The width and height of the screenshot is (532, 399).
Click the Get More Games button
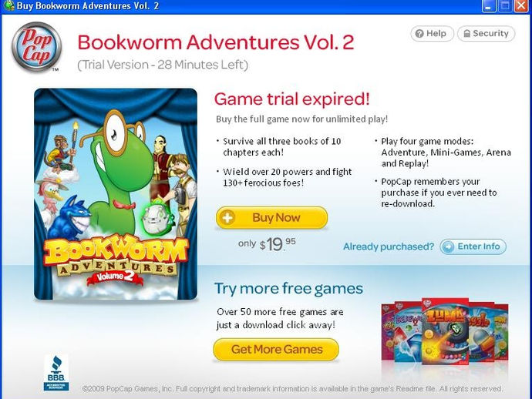[276, 349]
